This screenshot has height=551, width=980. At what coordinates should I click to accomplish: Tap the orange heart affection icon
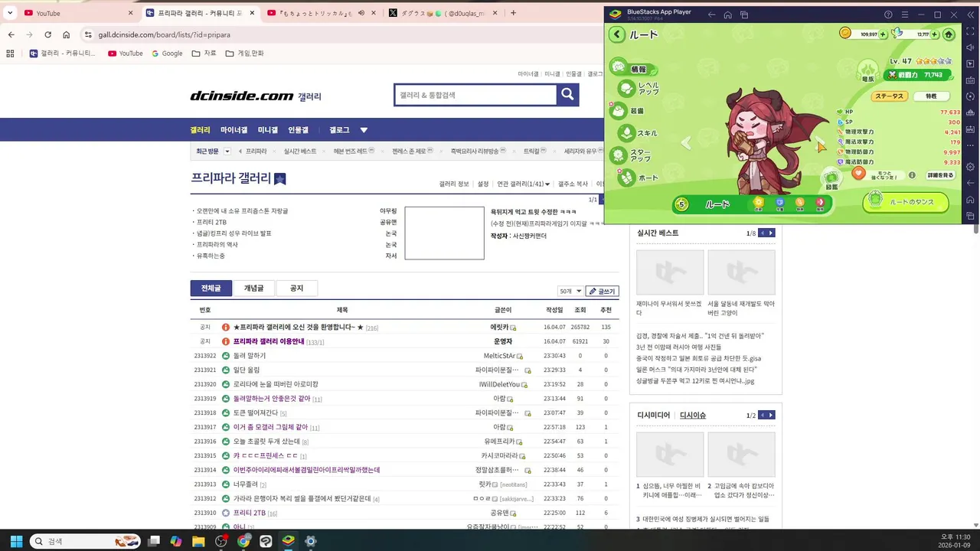(859, 174)
